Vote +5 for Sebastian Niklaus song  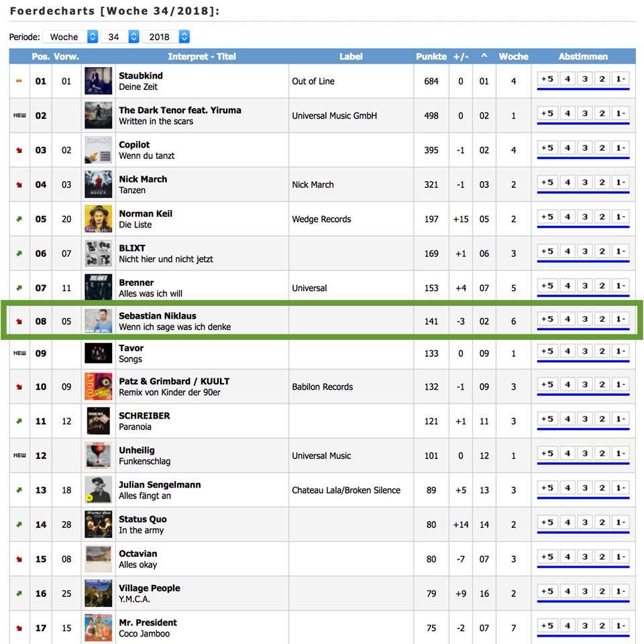pyautogui.click(x=547, y=319)
